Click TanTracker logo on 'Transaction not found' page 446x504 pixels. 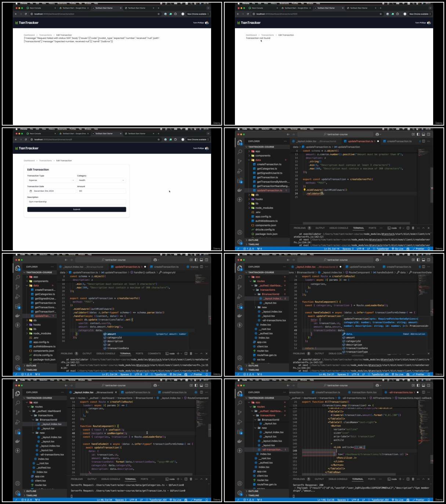(x=249, y=23)
